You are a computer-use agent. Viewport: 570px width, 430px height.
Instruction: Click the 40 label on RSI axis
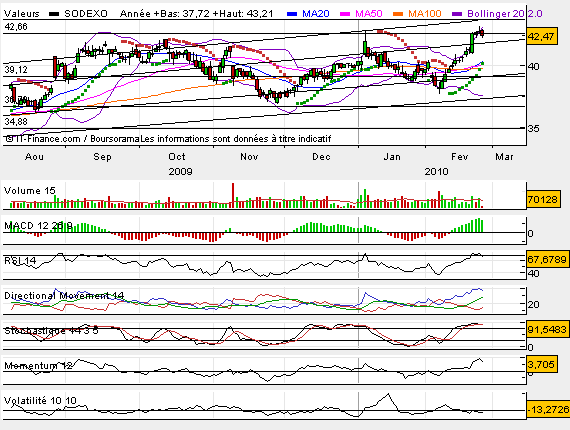tap(533, 273)
